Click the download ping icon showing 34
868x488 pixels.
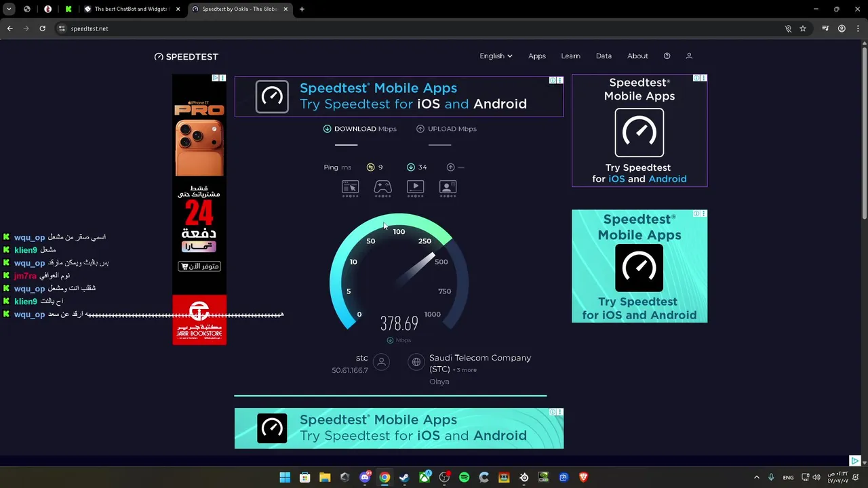[410, 167]
